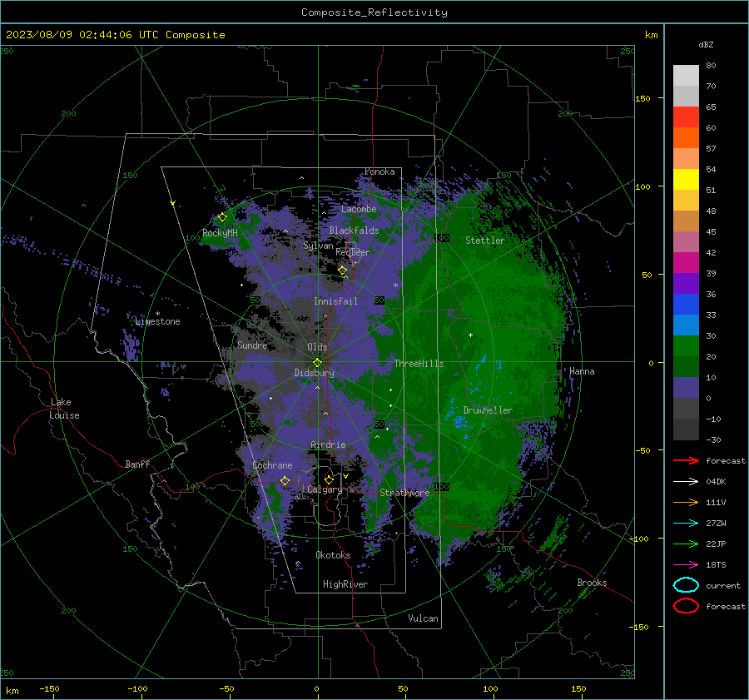Screen dimensions: 749x700
Task: Click the Lake Louise label
Action: pyautogui.click(x=65, y=409)
